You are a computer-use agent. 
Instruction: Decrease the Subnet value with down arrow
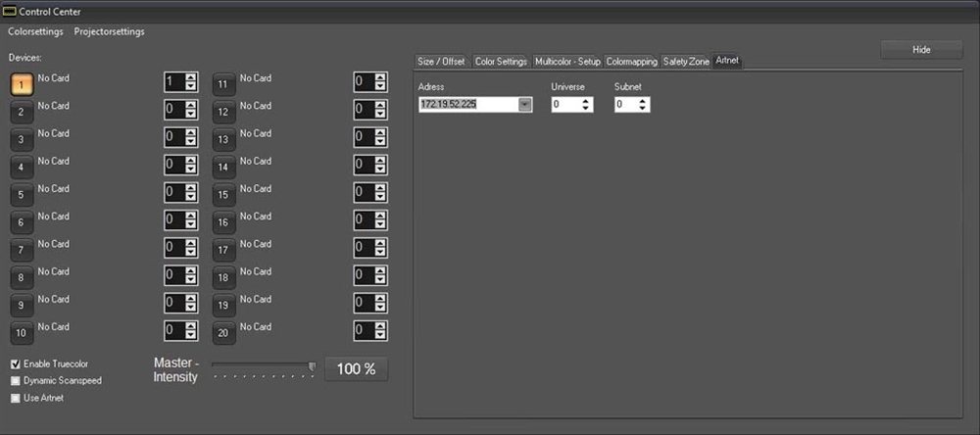(x=643, y=109)
